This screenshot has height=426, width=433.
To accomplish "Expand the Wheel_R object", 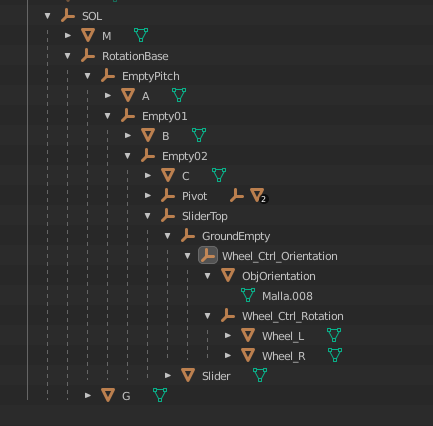I will (x=228, y=355).
